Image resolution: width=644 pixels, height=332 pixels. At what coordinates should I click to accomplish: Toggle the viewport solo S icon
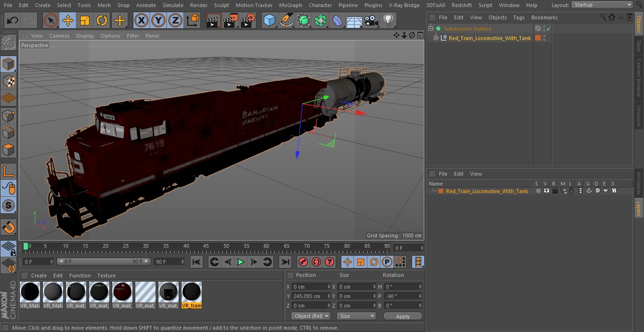[x=8, y=206]
